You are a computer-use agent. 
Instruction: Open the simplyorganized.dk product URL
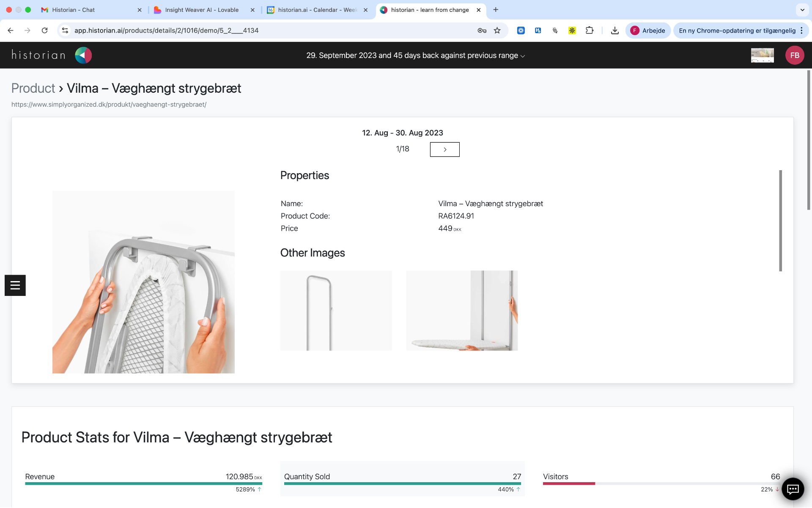109,105
